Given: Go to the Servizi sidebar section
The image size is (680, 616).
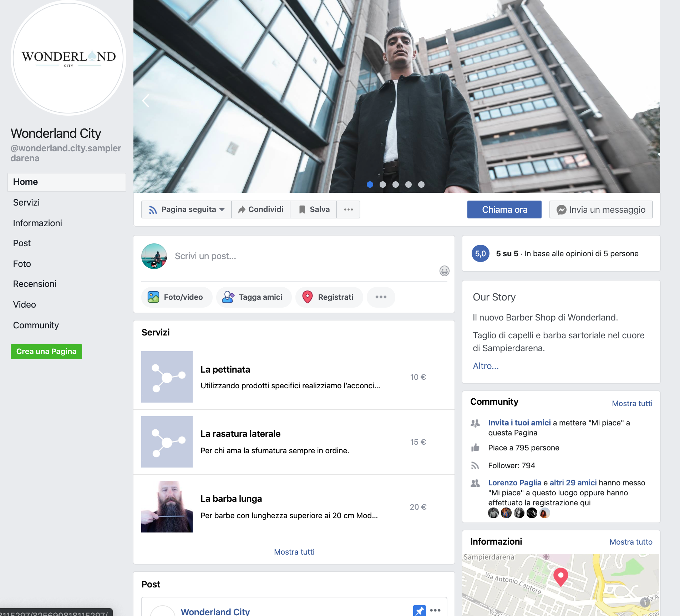Looking at the screenshot, I should pyautogui.click(x=26, y=203).
